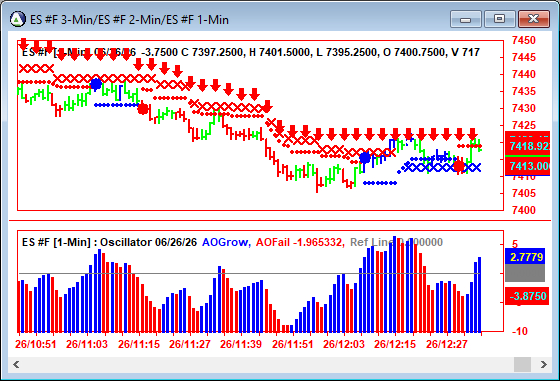Image resolution: width=560 pixels, height=381 pixels.
Task: Click the price chart OHLC header text
Action: [x=251, y=52]
